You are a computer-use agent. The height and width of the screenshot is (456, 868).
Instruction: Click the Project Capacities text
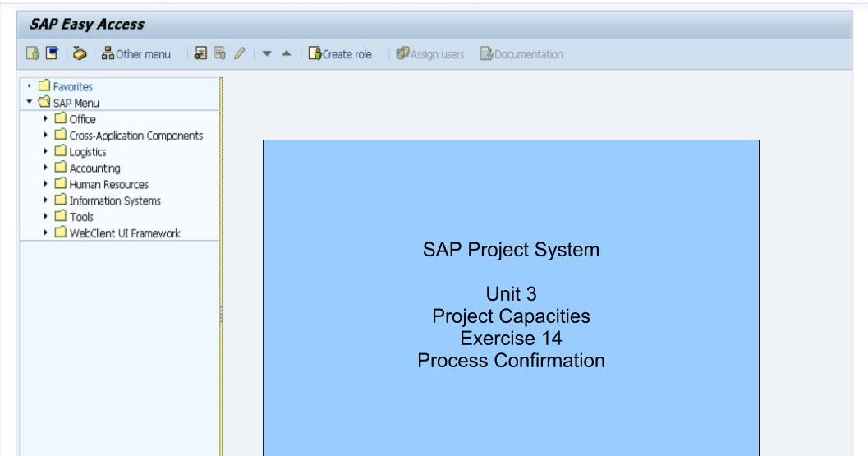click(x=511, y=316)
